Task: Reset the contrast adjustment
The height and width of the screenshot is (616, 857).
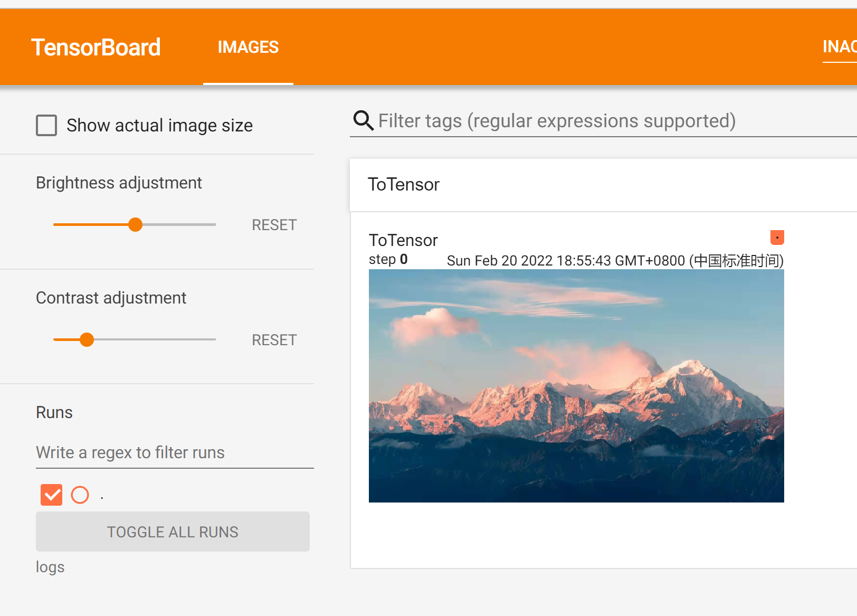Action: click(274, 340)
